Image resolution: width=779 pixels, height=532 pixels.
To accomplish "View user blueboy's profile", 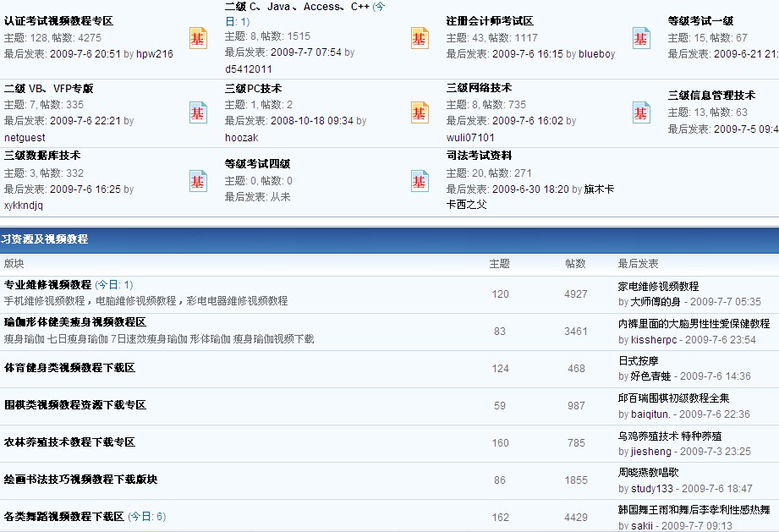I will tap(596, 54).
